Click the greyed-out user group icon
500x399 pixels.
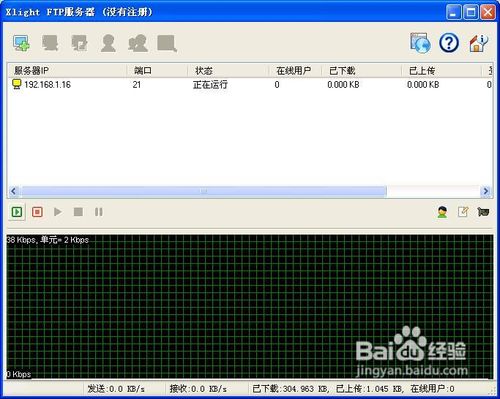tap(138, 43)
